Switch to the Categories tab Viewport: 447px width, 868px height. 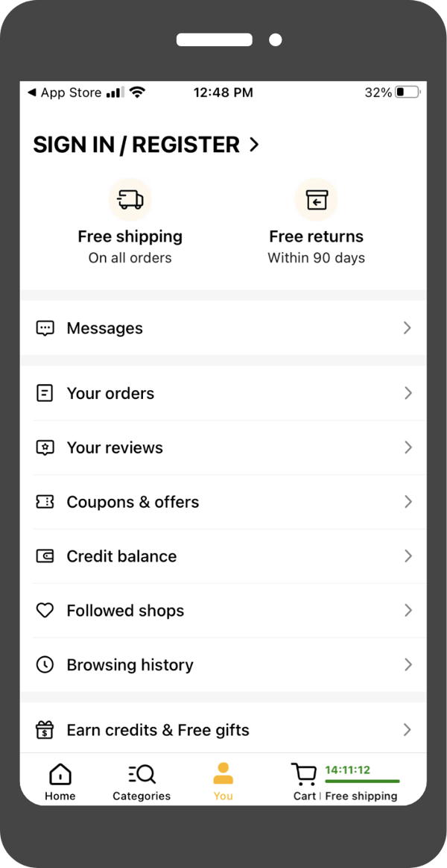pos(141,780)
